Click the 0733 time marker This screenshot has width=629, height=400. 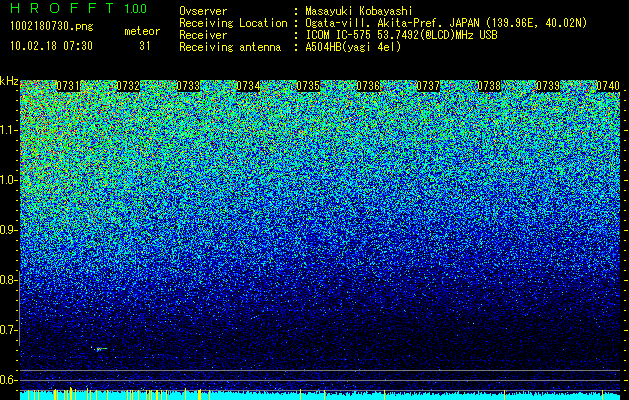(x=188, y=86)
